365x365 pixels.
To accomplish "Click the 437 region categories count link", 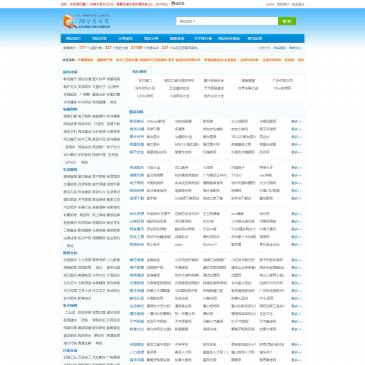I will click(108, 48).
